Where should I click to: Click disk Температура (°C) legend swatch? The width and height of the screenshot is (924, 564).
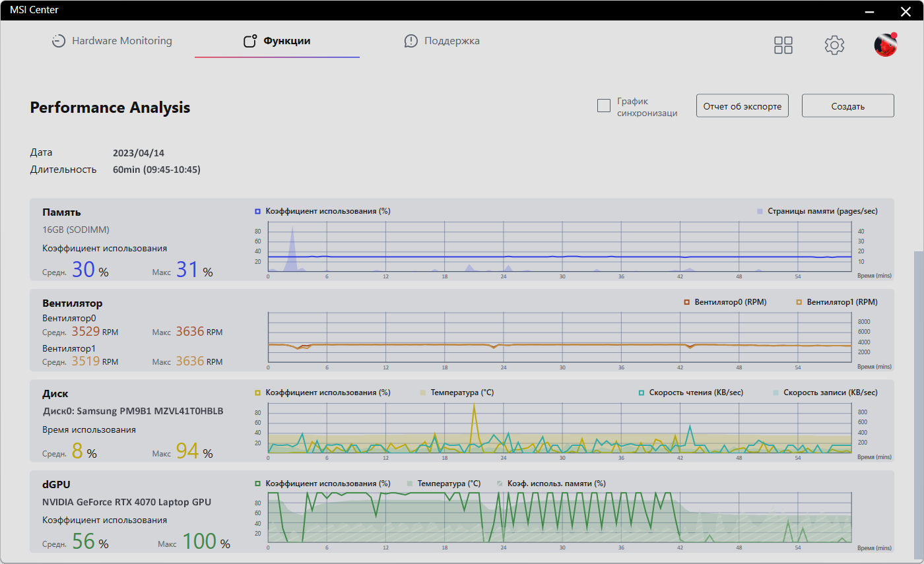(423, 392)
